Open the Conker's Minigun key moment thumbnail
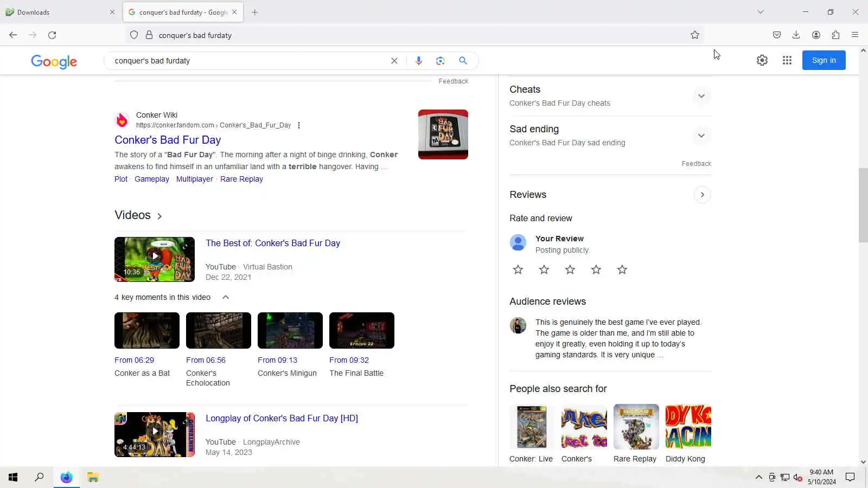The image size is (868, 488). click(x=290, y=330)
